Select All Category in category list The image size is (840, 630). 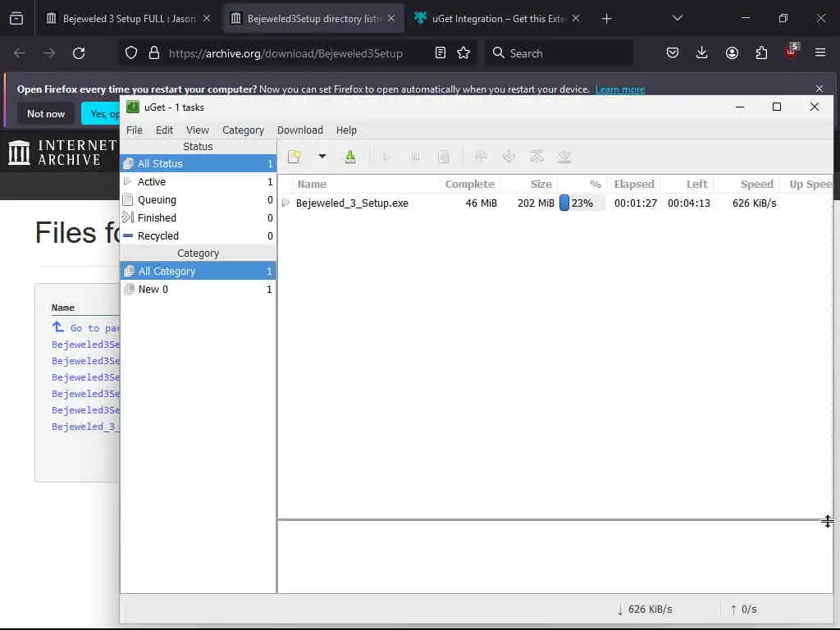pos(199,271)
